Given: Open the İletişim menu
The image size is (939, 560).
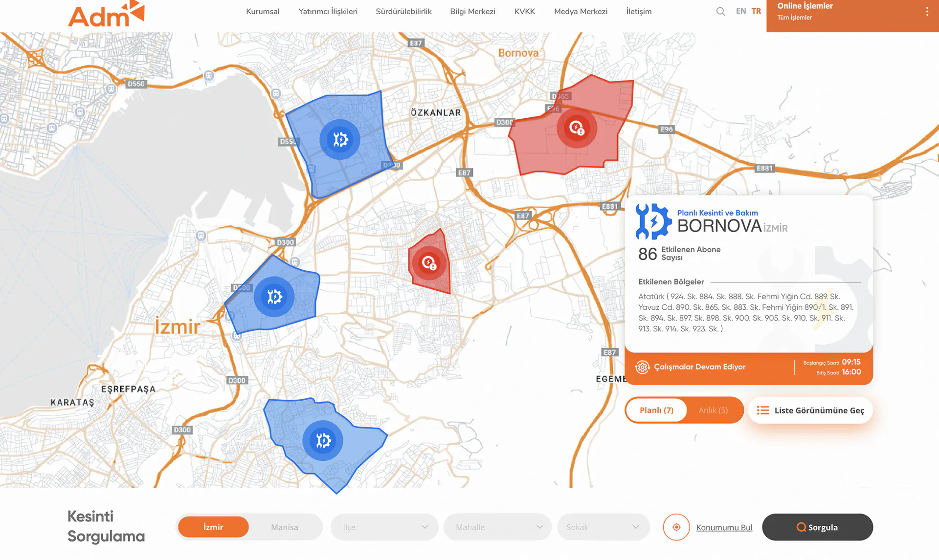Looking at the screenshot, I should pyautogui.click(x=639, y=11).
